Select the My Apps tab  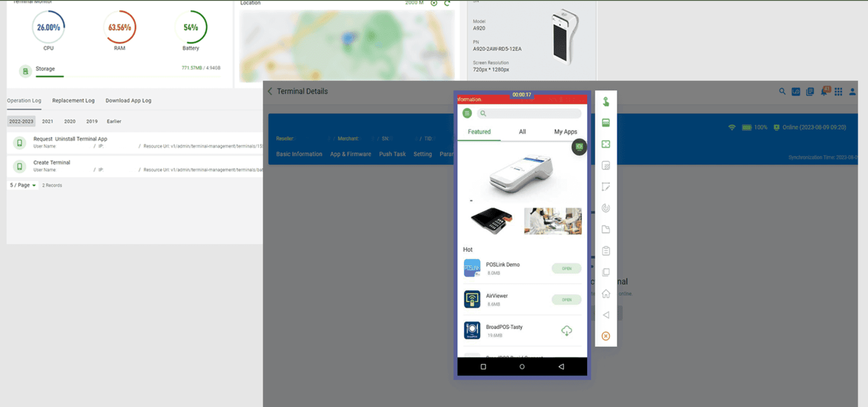pos(565,132)
